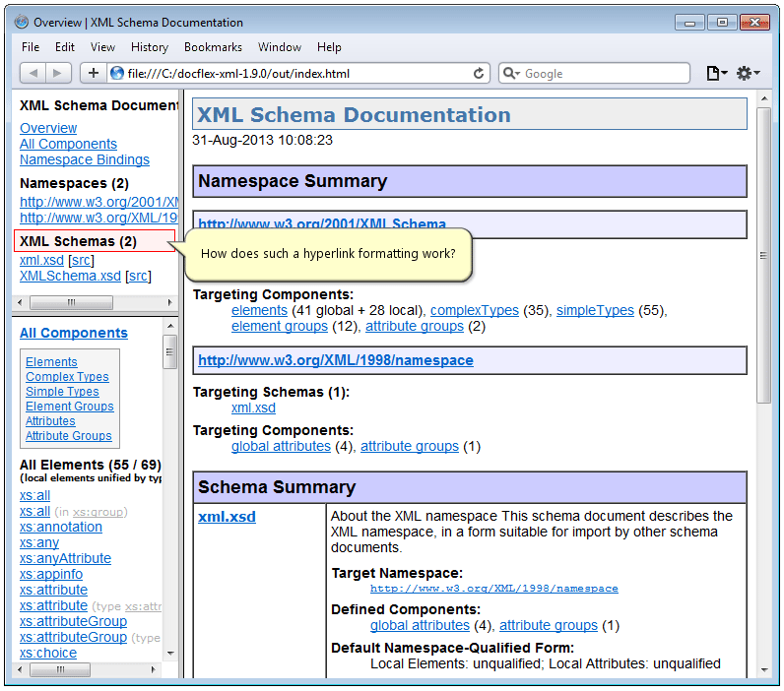
Task: Click the browser Back arrow button
Action: (x=33, y=73)
